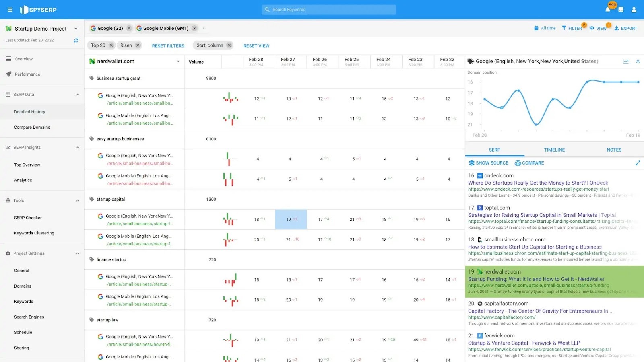
Task: Open the NerdWallet startup funding article link
Action: tap(535, 279)
